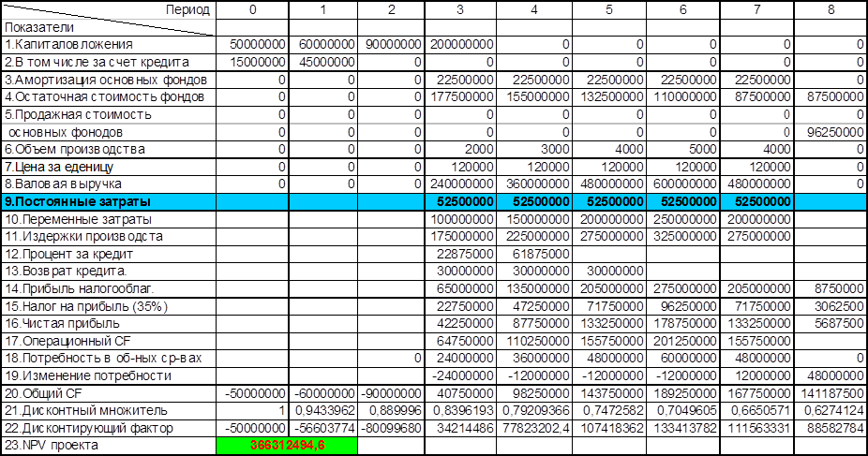Select residual value 177500000
The height and width of the screenshot is (456, 868).
[x=461, y=96]
